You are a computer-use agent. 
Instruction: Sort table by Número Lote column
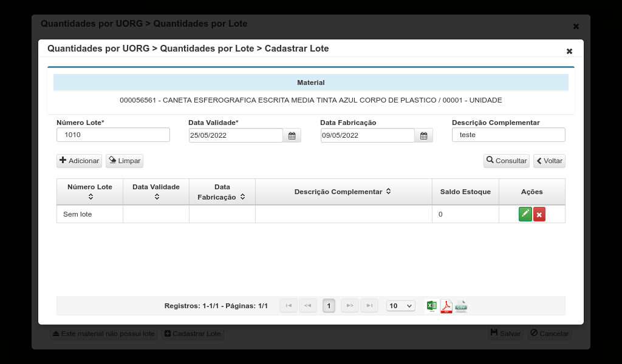[91, 197]
